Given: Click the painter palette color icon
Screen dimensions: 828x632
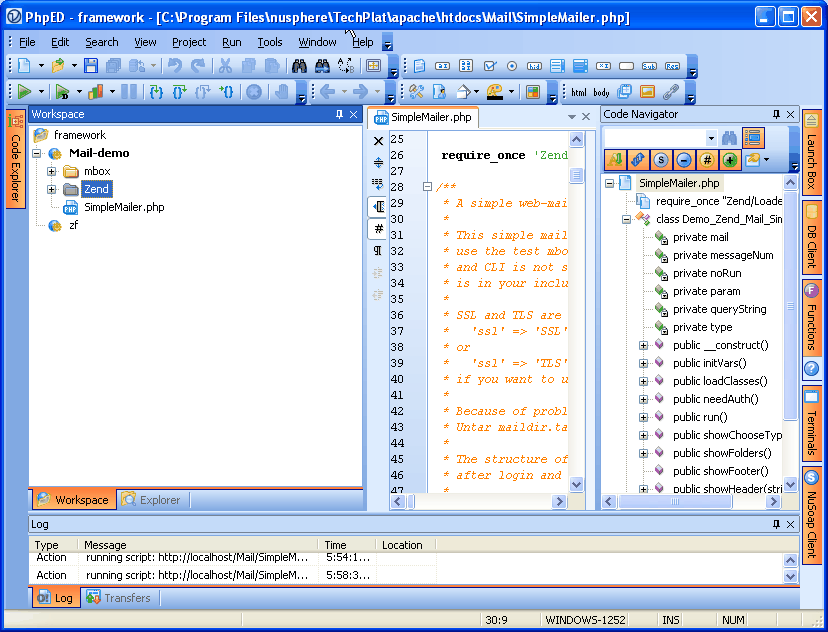Looking at the screenshot, I should click(x=494, y=92).
